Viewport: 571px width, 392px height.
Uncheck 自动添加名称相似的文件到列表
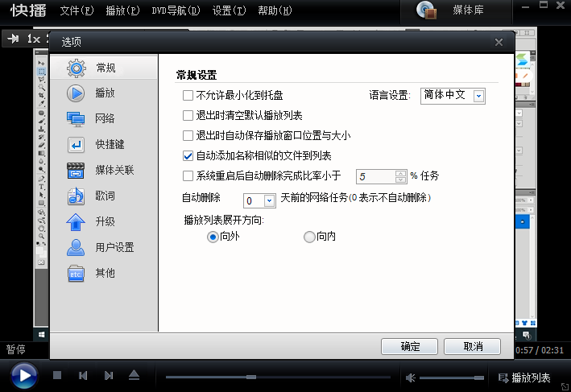188,155
